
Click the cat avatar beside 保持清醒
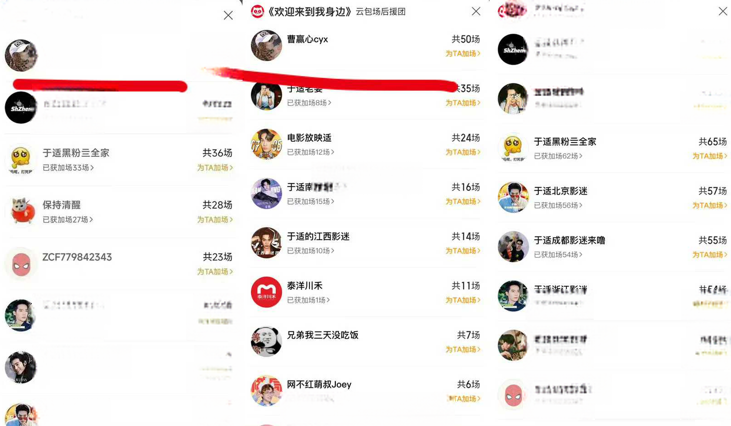(x=21, y=211)
